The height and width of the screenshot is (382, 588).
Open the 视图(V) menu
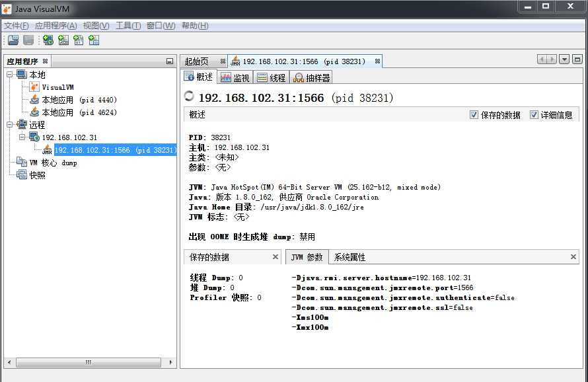[x=96, y=26]
